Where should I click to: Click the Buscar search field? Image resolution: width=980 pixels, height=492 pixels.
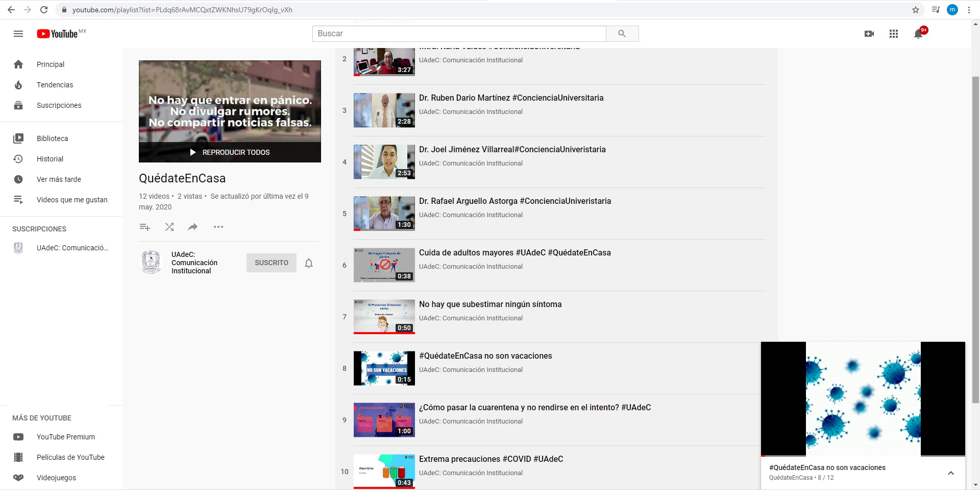pyautogui.click(x=459, y=34)
